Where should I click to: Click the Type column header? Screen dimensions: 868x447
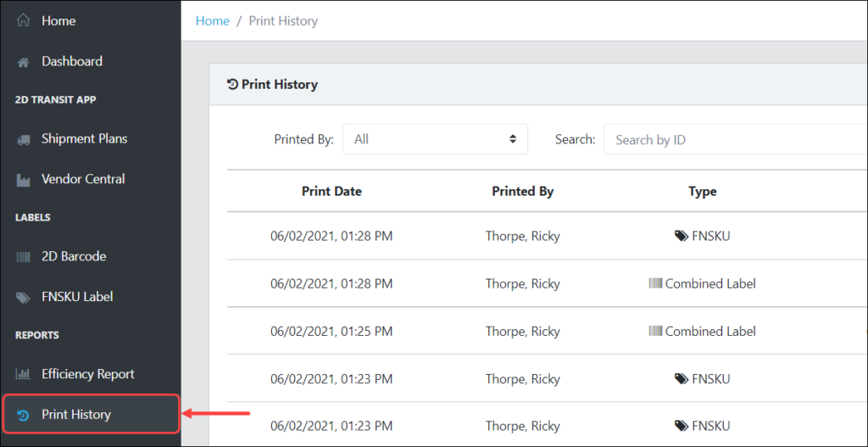(x=703, y=192)
